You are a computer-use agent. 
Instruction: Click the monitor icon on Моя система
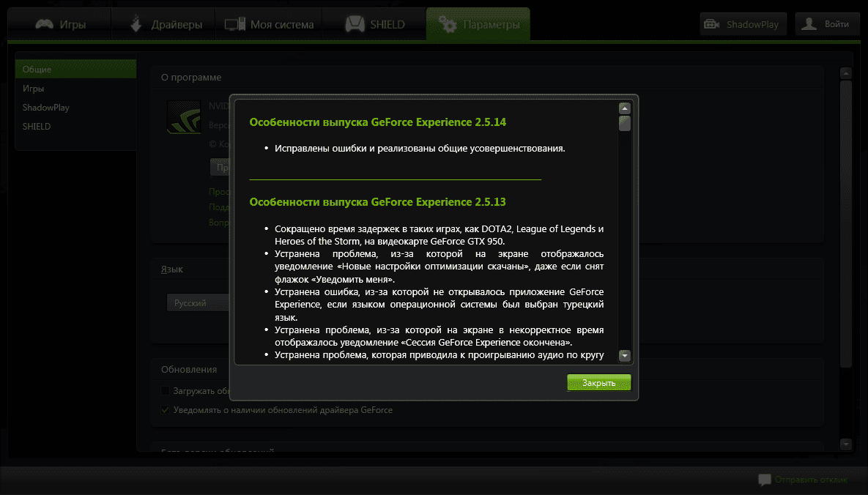pyautogui.click(x=234, y=24)
